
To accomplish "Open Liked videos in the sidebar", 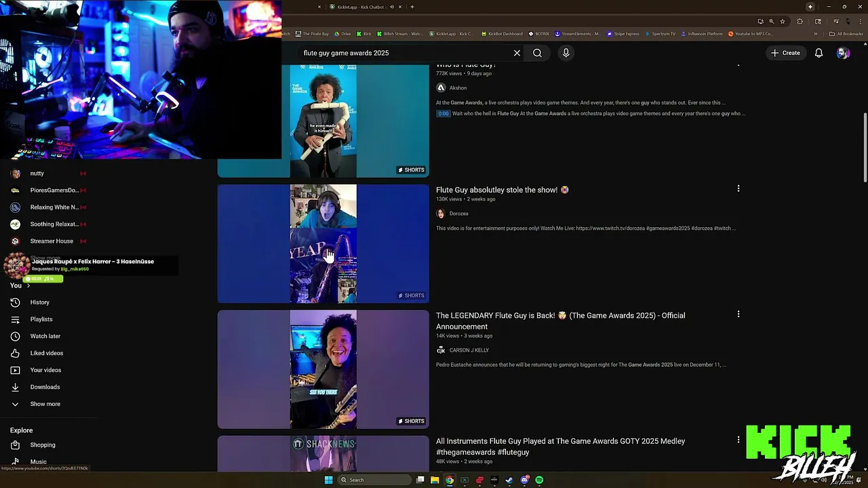I will tap(47, 353).
